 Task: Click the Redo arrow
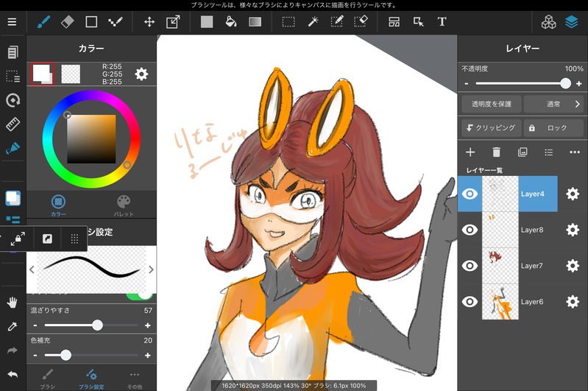13,351
